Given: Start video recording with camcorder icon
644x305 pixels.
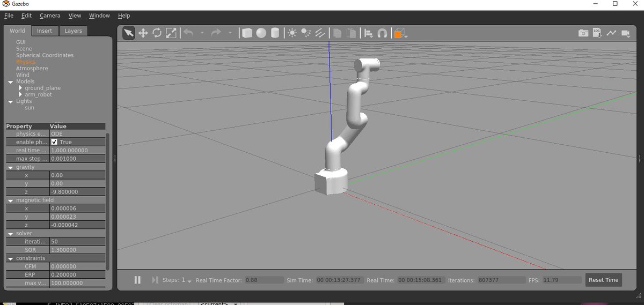Looking at the screenshot, I should tap(626, 33).
